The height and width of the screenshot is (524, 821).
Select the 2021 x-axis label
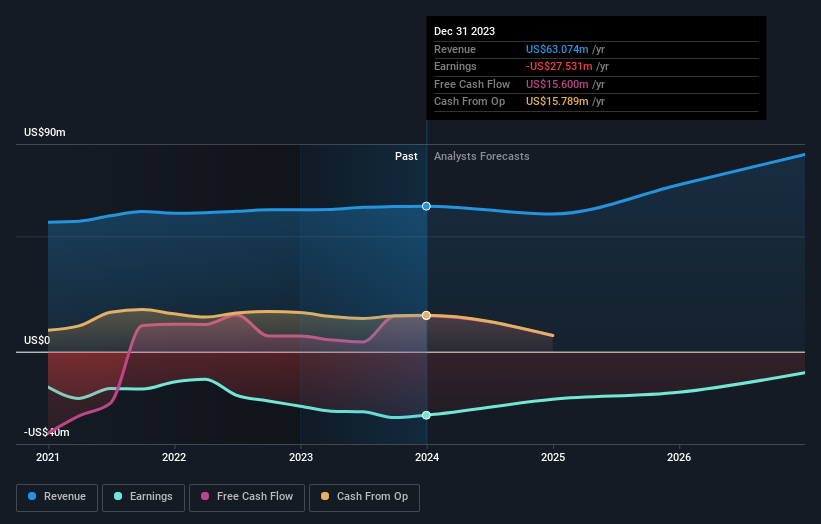tap(48, 457)
